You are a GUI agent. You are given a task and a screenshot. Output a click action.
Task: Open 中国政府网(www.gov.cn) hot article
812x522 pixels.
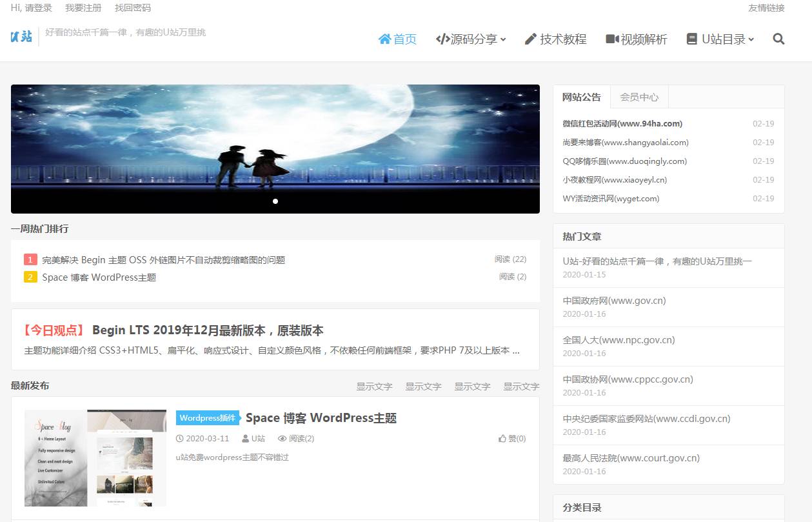click(x=614, y=301)
